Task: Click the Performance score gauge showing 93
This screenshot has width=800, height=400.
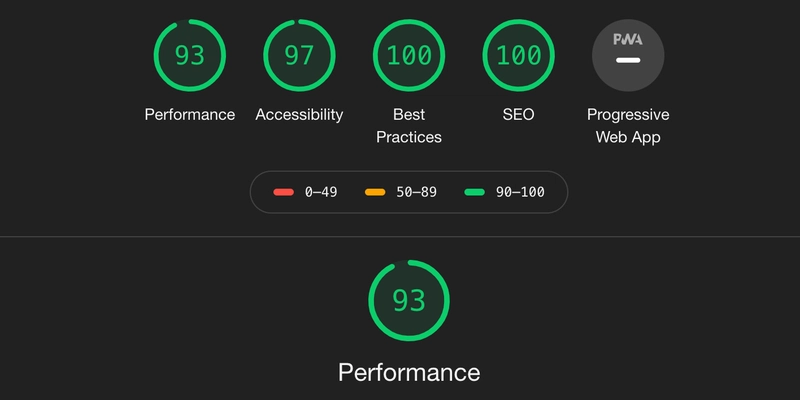Action: point(189,56)
